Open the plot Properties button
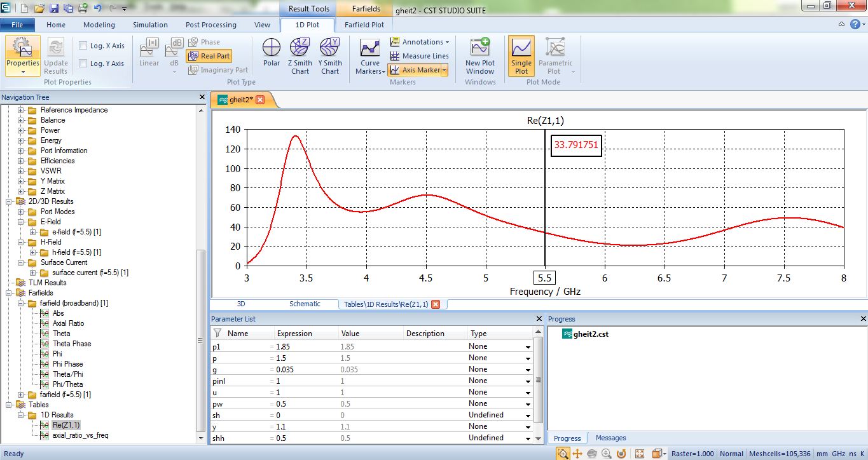The image size is (868, 460). pos(23,55)
